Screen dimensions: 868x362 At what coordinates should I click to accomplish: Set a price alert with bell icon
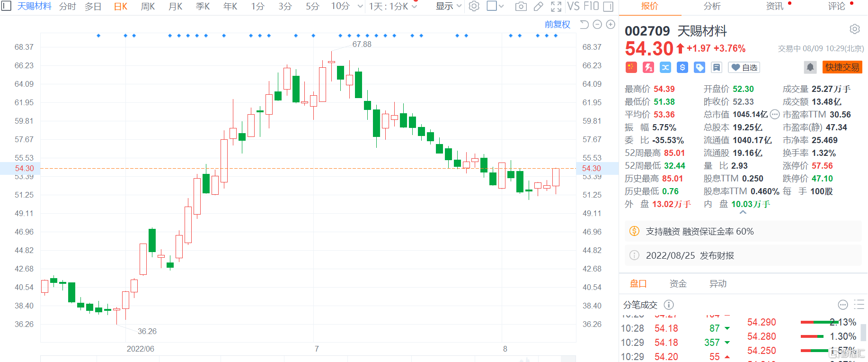point(810,67)
